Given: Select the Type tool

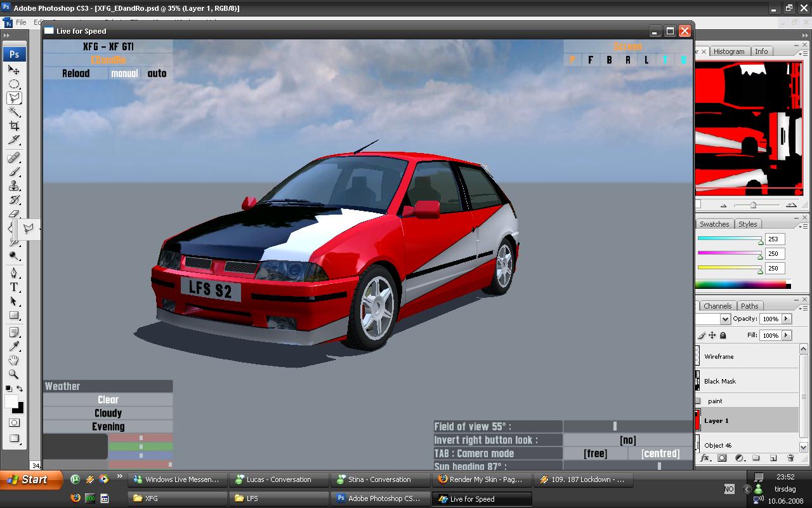Looking at the screenshot, I should pos(14,287).
